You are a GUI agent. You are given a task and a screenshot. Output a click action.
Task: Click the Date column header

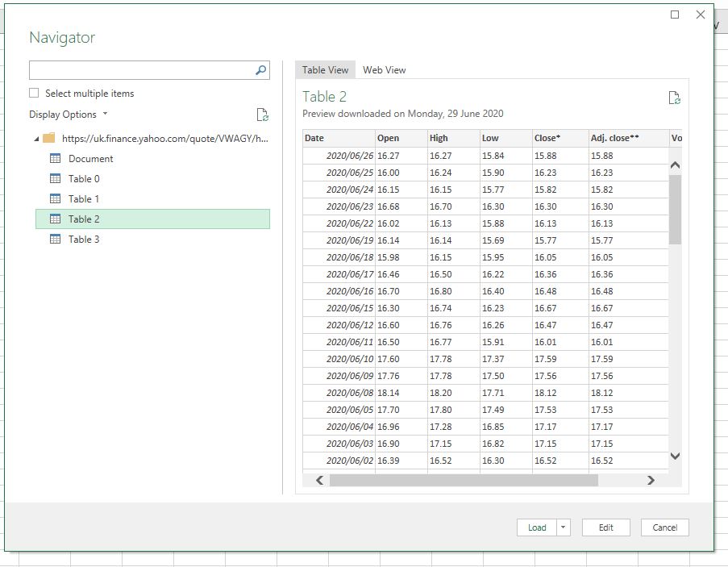[339, 138]
